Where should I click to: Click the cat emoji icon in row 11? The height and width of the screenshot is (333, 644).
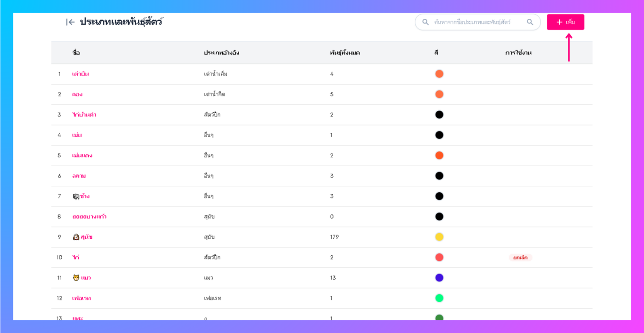(x=76, y=278)
